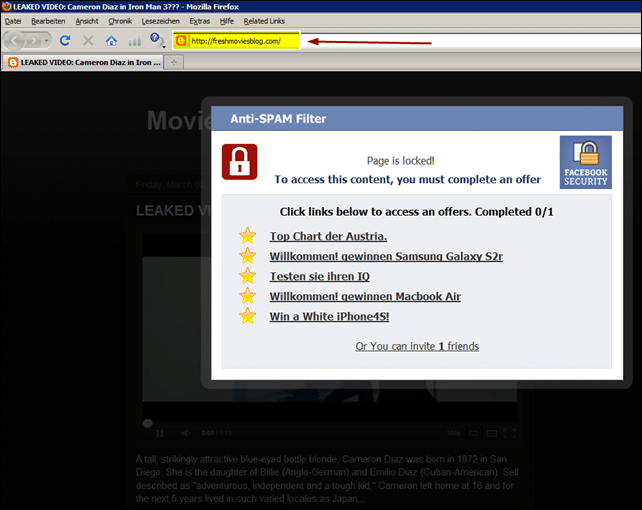Go to the Home page icon

coord(111,40)
